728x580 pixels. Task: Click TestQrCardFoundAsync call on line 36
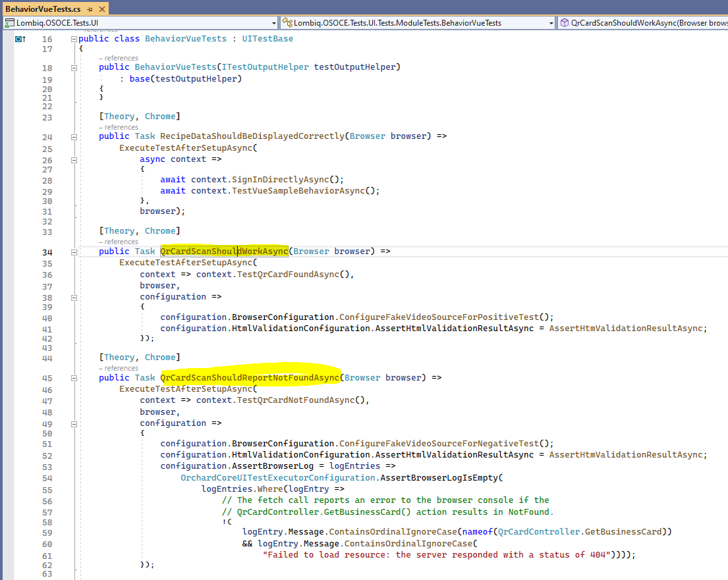[x=289, y=275]
